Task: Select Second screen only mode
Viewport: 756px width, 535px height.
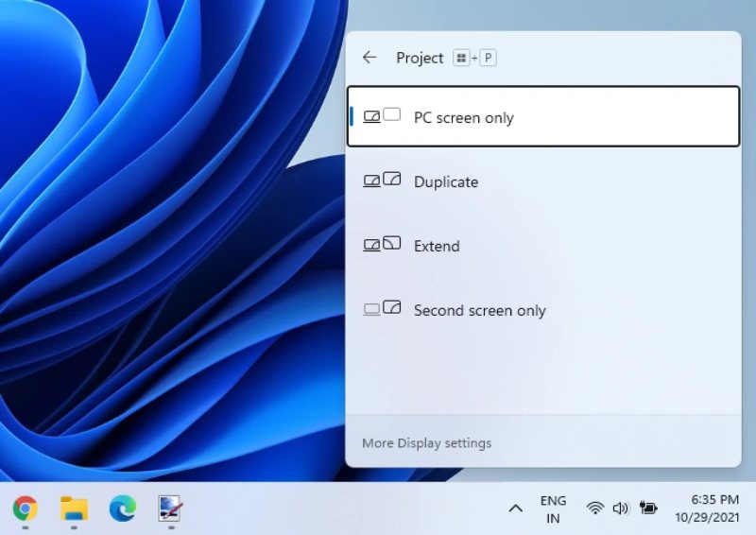Action: click(542, 310)
